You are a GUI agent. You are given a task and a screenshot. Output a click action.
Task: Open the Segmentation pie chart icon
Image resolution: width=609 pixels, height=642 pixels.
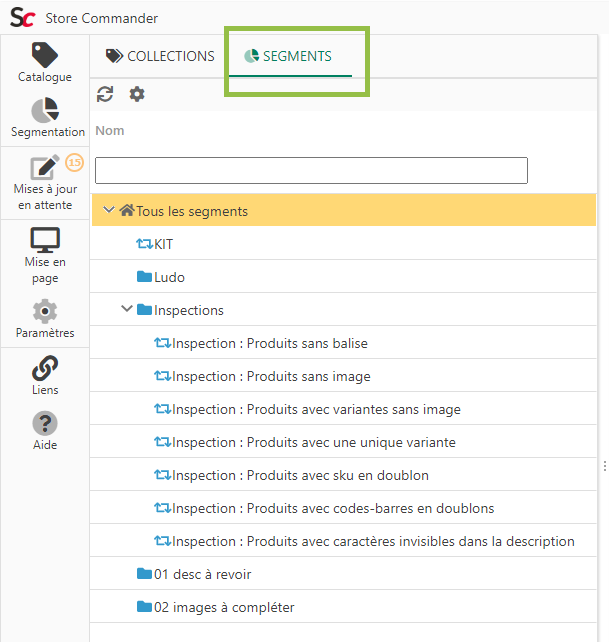[45, 111]
